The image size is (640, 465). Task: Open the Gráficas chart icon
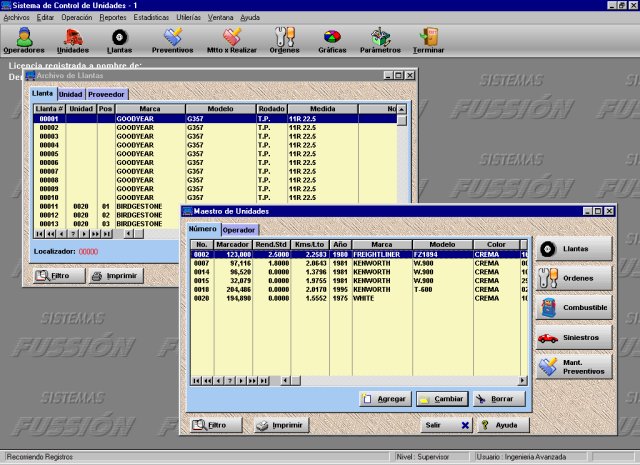[331, 39]
